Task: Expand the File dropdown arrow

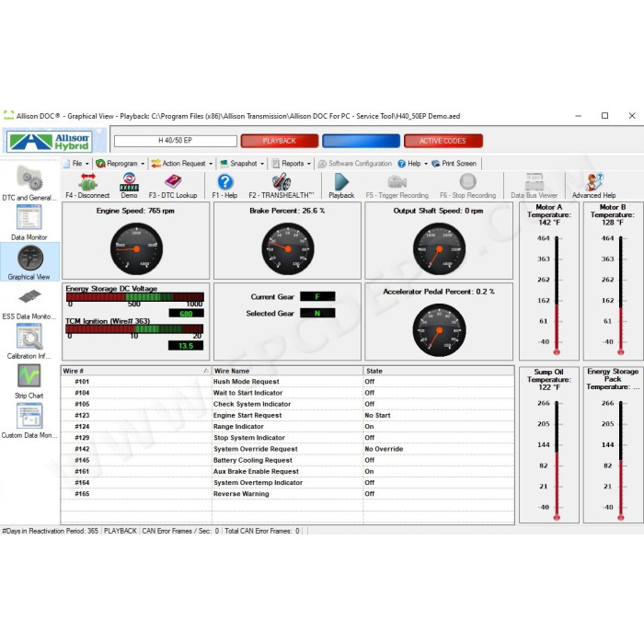Action: click(87, 164)
